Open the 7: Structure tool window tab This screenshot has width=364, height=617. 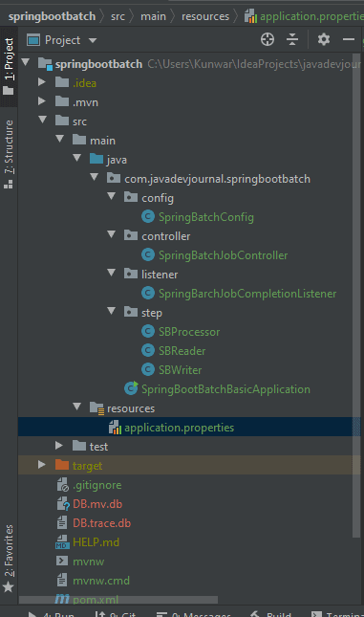(x=9, y=154)
